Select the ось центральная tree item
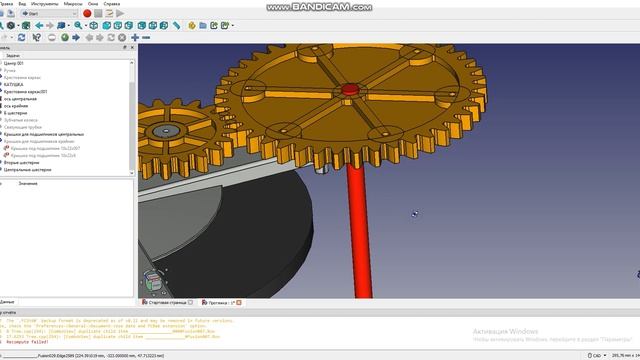The width and height of the screenshot is (640, 360). click(x=20, y=99)
